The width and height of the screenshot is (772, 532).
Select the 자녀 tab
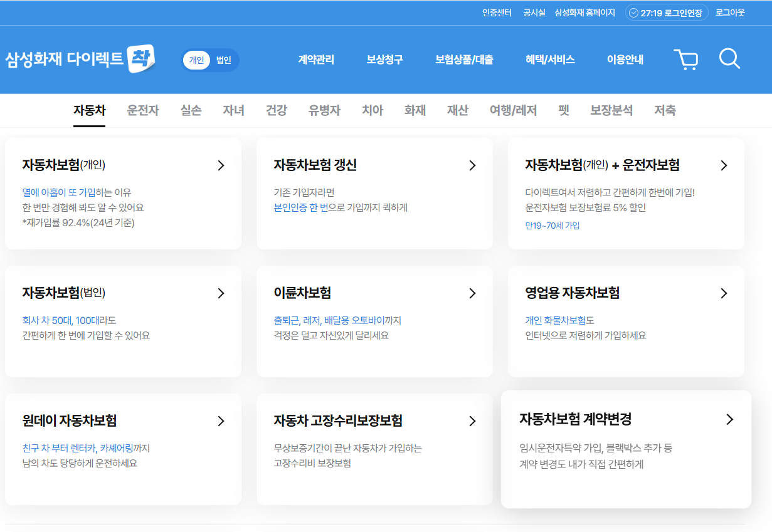coord(233,111)
